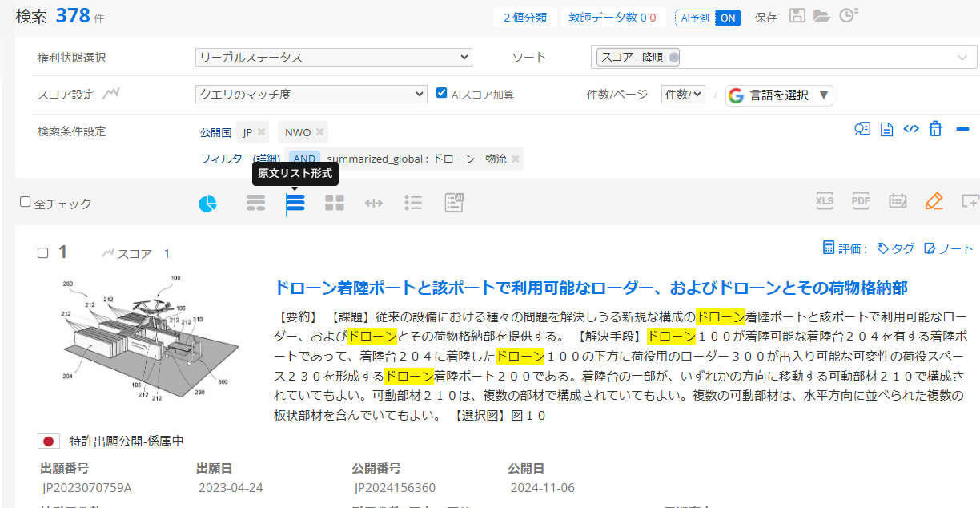Open the ドローン着陸ポート patent title link

tap(591, 288)
